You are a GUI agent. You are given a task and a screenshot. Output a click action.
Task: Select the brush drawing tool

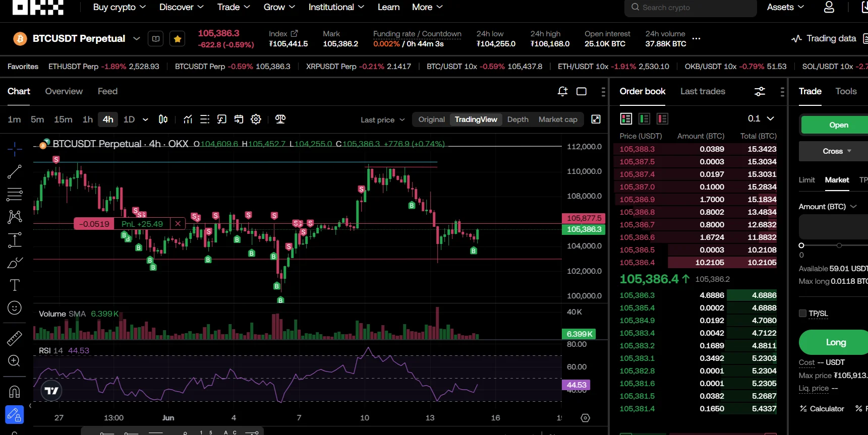pyautogui.click(x=15, y=263)
